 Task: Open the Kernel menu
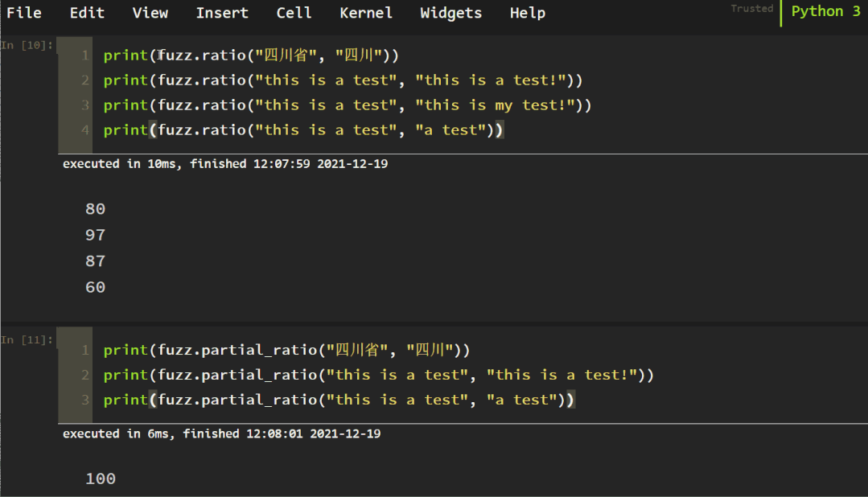coord(366,13)
